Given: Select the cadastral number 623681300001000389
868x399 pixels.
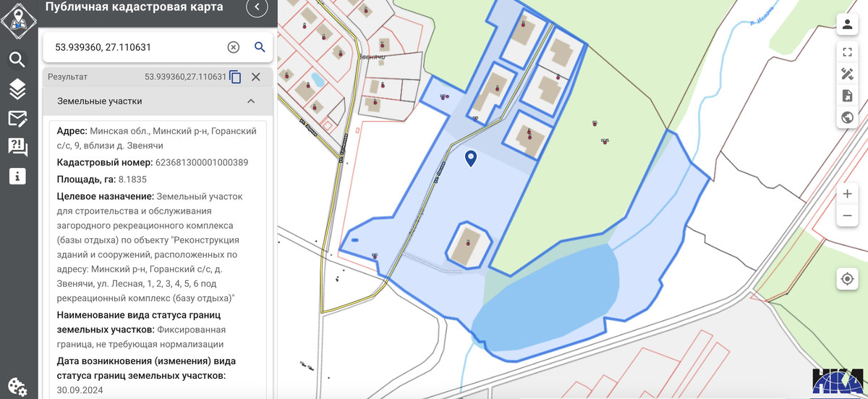Looking at the screenshot, I should click(x=201, y=162).
